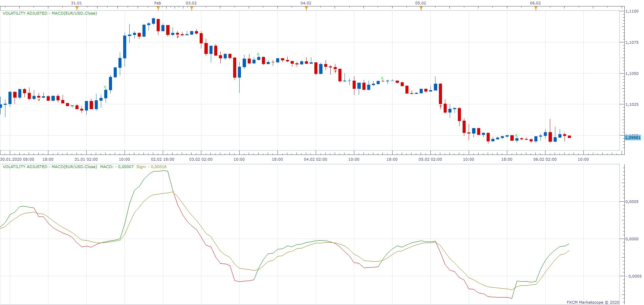The width and height of the screenshot is (644, 305).
Task: Select the 03.02 day marker triangle
Action: [192, 8]
